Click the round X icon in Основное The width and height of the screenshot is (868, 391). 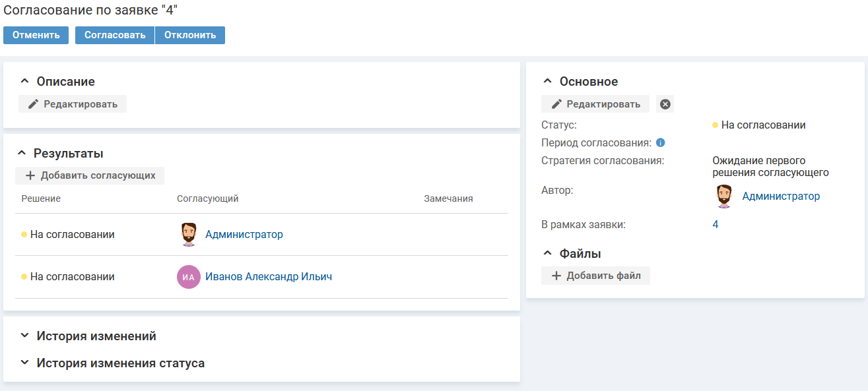[665, 104]
